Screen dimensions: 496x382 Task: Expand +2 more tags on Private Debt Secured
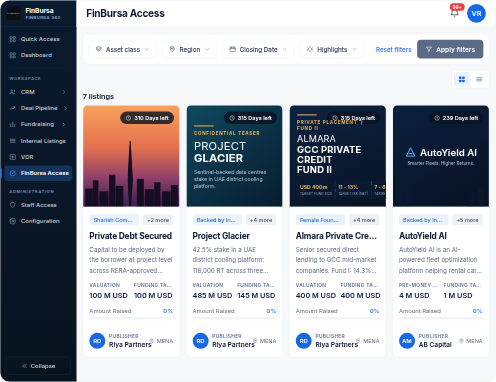tap(158, 220)
